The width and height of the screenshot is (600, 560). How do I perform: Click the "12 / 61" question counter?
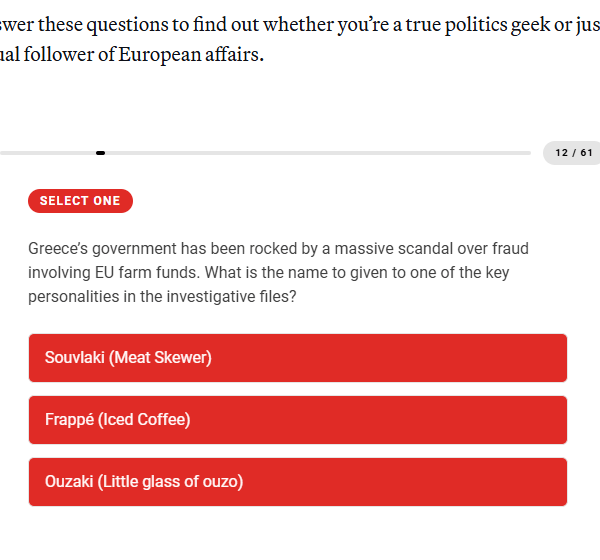[x=574, y=153]
